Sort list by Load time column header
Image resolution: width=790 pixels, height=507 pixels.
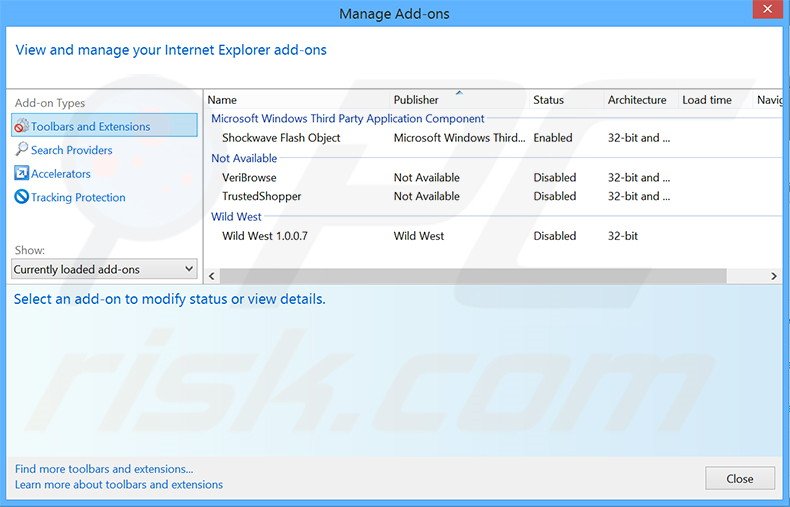(715, 100)
